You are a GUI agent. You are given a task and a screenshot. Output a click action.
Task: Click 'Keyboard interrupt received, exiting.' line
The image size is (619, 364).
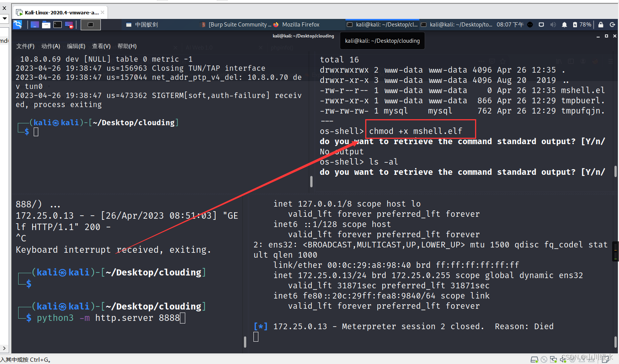(x=113, y=250)
